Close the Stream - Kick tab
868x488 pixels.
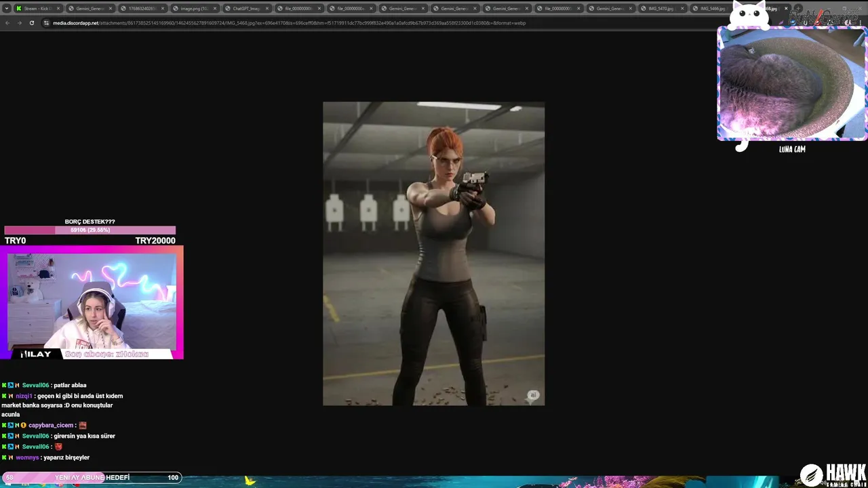point(58,9)
